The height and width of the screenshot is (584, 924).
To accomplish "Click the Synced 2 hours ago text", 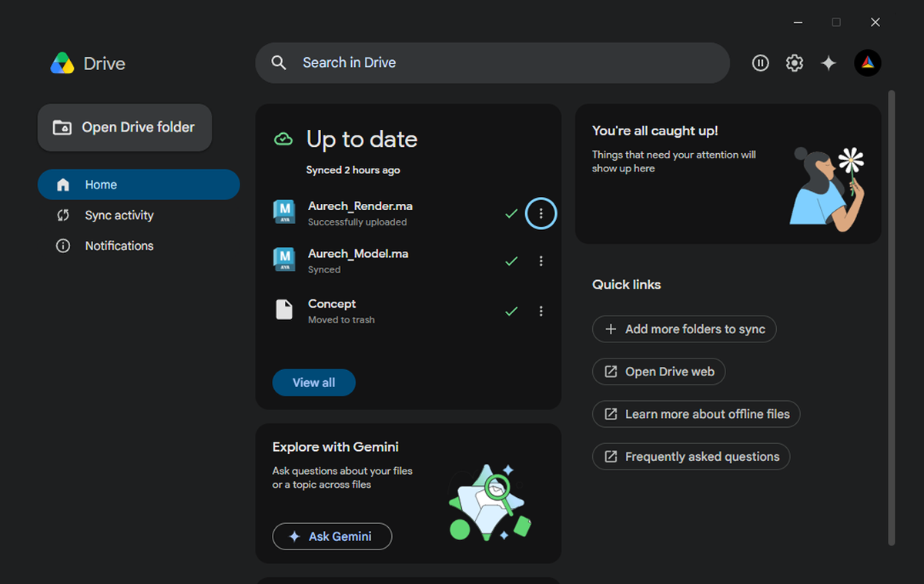I will click(x=353, y=170).
